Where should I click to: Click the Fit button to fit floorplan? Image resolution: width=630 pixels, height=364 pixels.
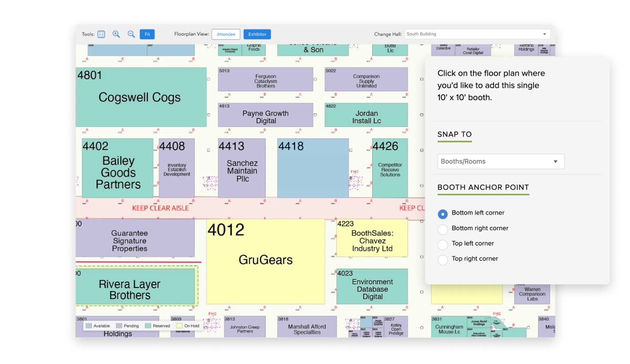[x=147, y=34]
